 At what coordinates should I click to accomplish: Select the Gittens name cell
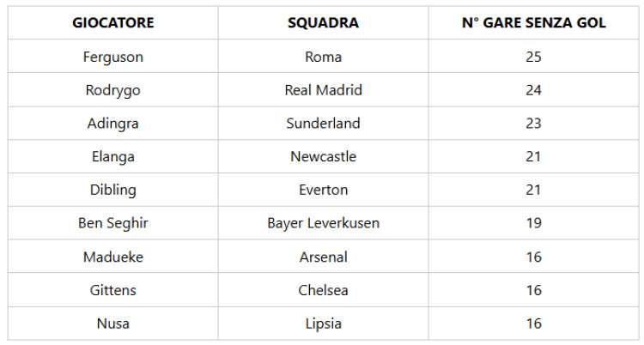tap(113, 290)
